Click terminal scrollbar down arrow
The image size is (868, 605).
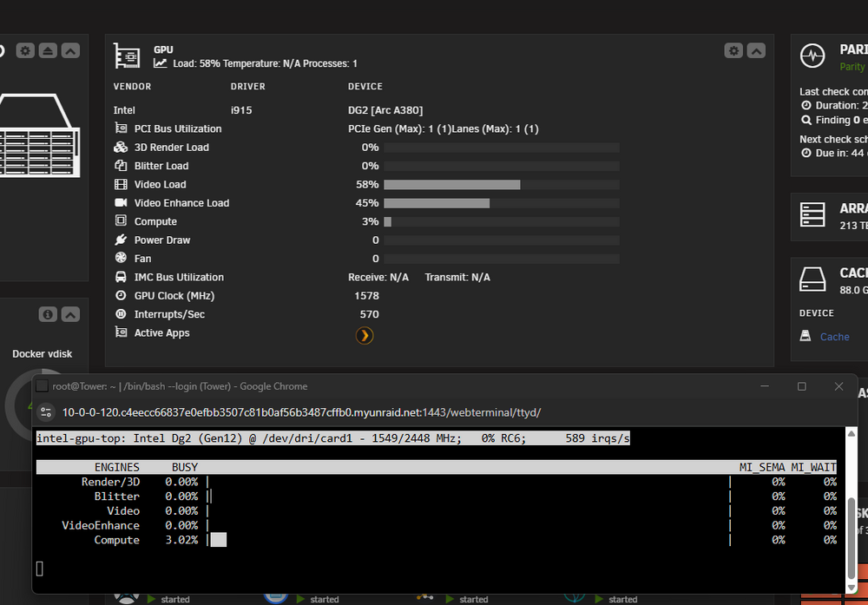click(x=852, y=588)
